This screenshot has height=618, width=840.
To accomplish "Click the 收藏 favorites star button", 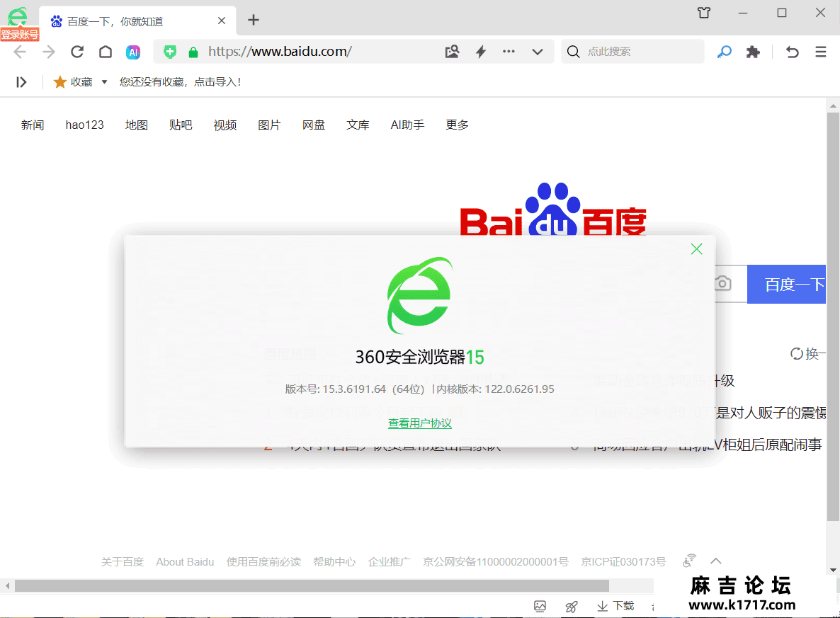I will [74, 82].
